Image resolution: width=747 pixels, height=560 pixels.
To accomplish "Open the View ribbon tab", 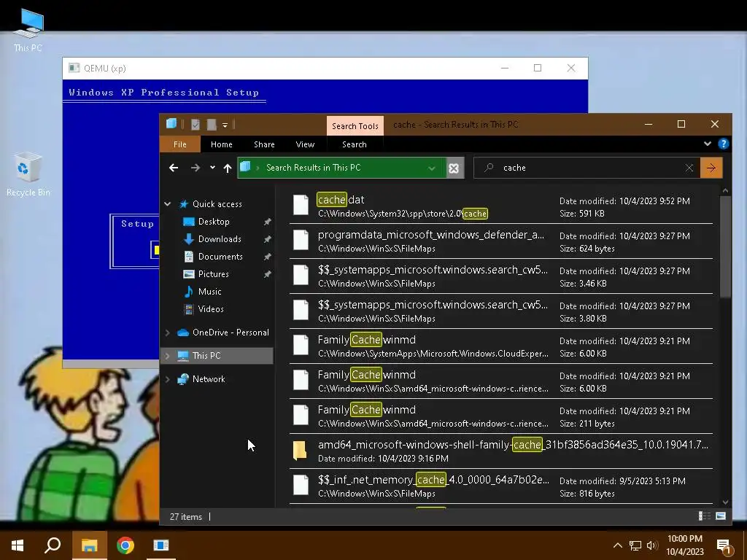I will pos(305,144).
